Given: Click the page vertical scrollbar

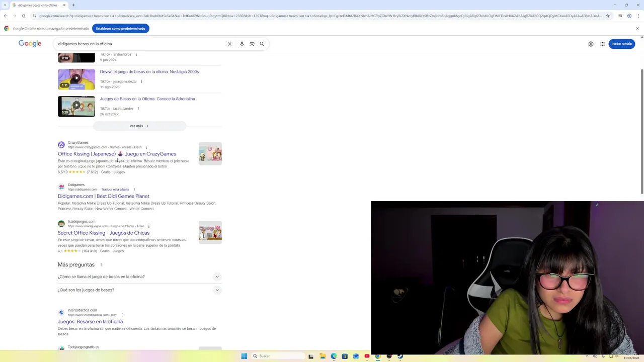Looking at the screenshot, I should pyautogui.click(x=642, y=131).
